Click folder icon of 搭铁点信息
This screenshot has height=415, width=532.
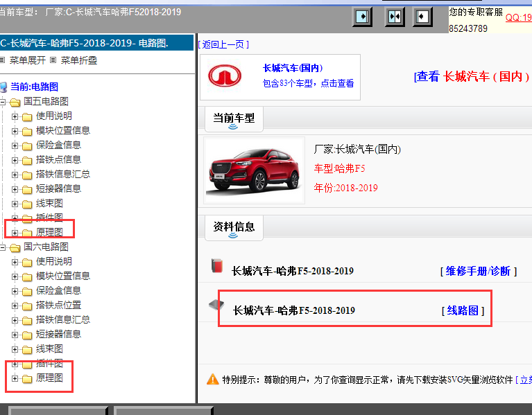tap(27, 161)
